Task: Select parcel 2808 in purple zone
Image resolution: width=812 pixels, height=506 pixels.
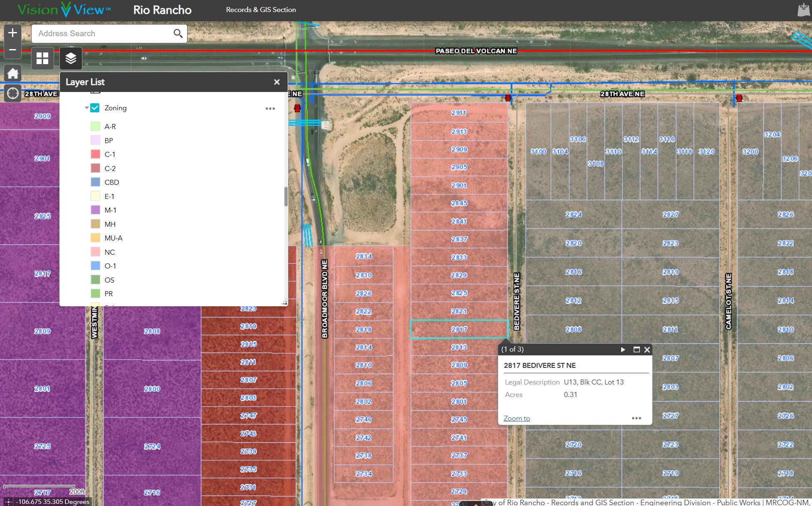Action: pos(152,331)
